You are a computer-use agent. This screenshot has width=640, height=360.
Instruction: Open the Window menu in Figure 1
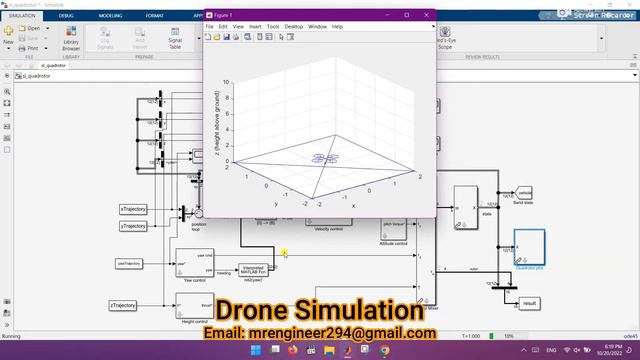coord(317,27)
